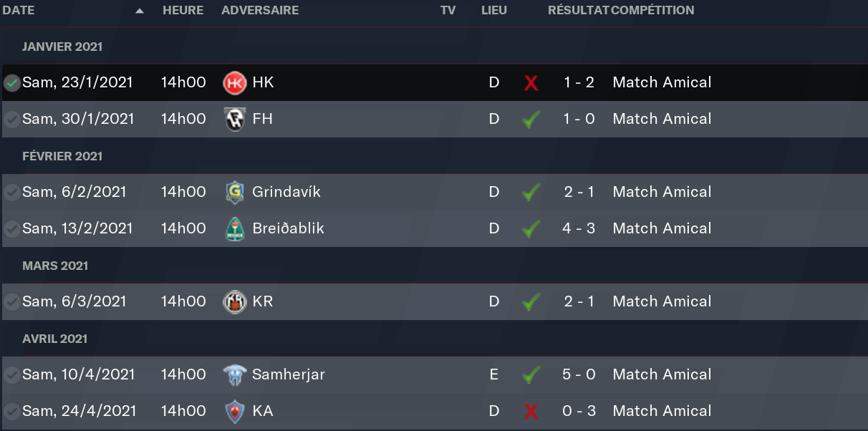The width and height of the screenshot is (868, 431).
Task: Click the sort arrow on the Date column
Action: [x=139, y=11]
